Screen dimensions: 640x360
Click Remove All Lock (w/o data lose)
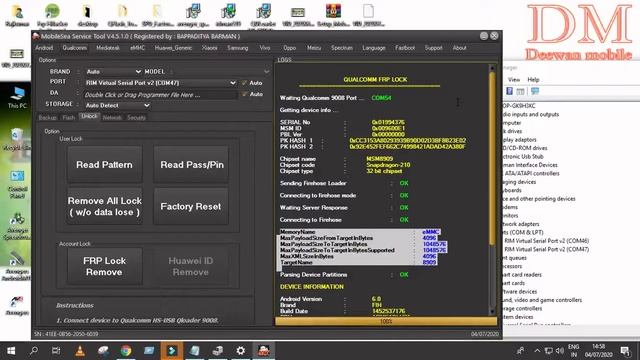(x=104, y=206)
